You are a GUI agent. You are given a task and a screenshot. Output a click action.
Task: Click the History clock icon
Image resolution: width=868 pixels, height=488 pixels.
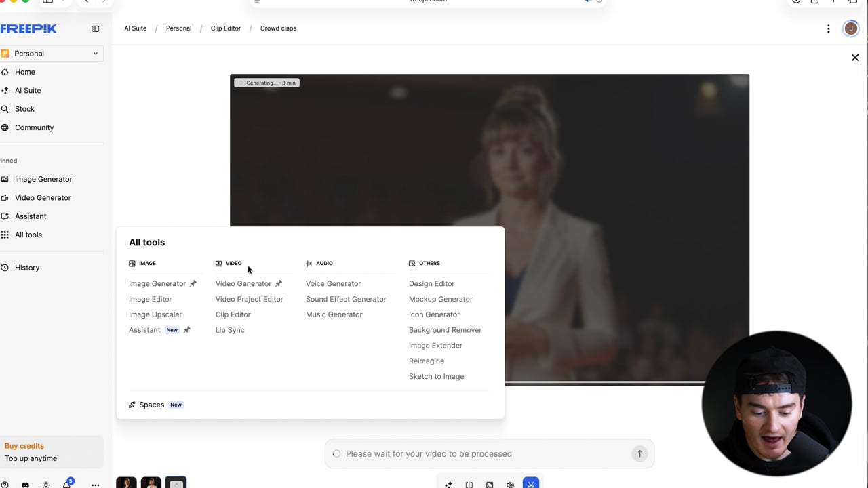click(5, 268)
